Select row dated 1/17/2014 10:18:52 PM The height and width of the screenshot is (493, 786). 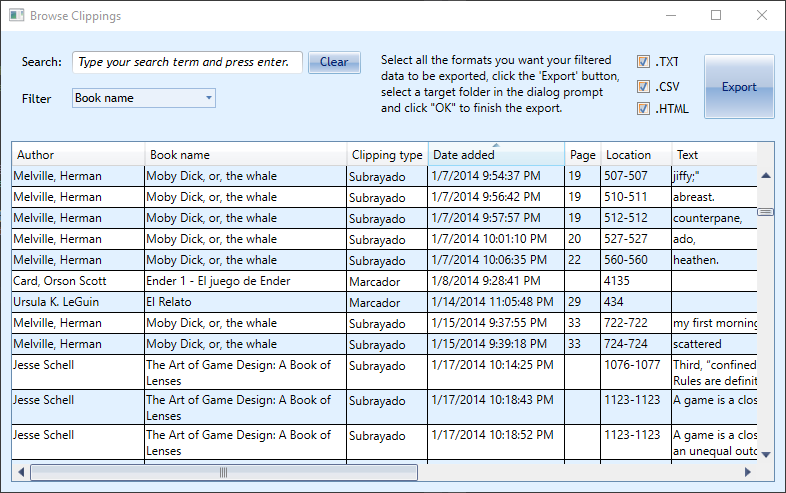[384, 442]
